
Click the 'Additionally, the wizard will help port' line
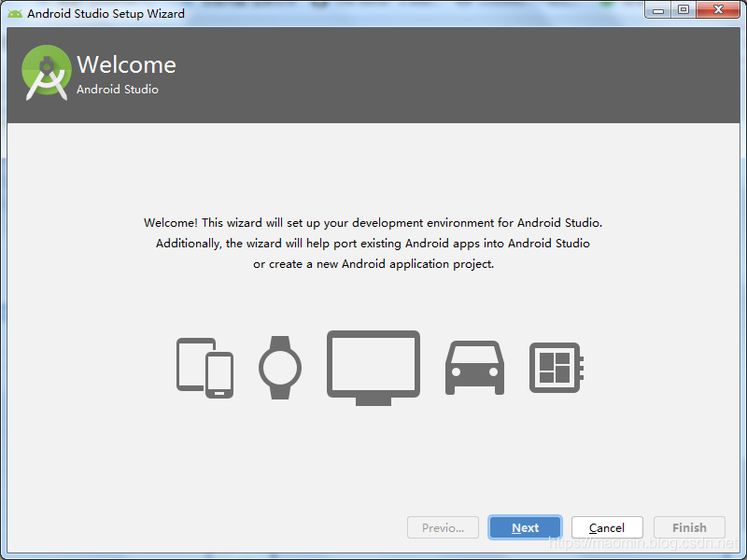[373, 244]
